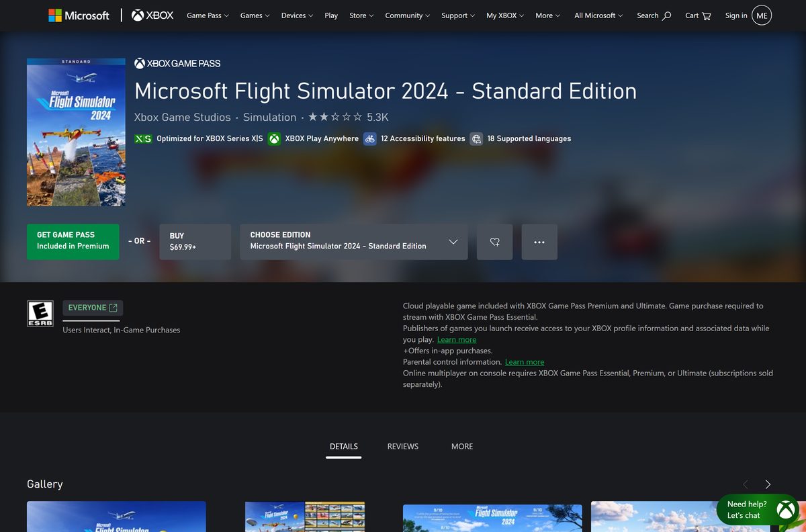Image resolution: width=806 pixels, height=532 pixels.
Task: Open the first gallery thumbnail
Action: tap(116, 517)
